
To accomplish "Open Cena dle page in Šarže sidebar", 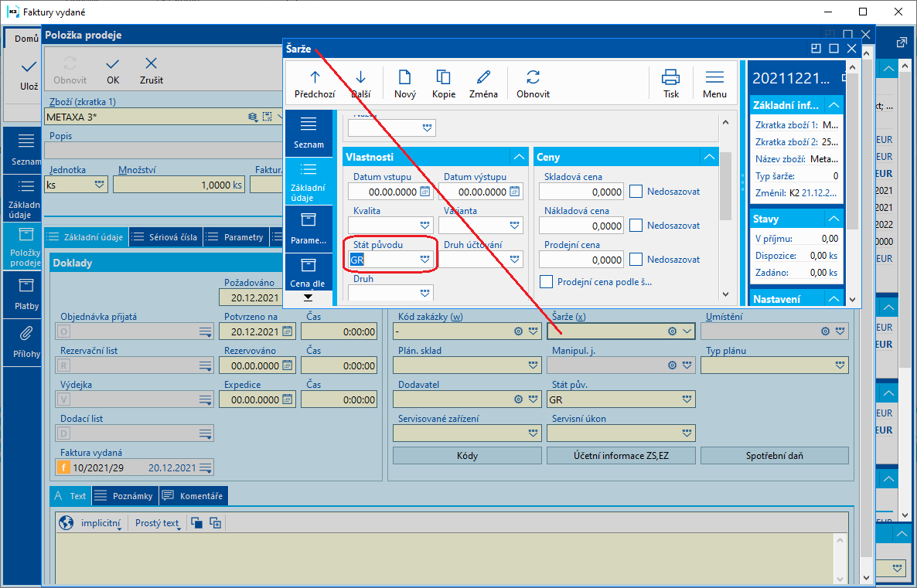I will click(309, 274).
